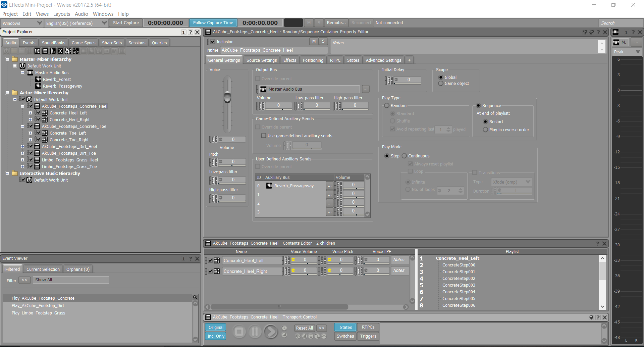Click the browse button next to Master Audio Bus output

366,89
